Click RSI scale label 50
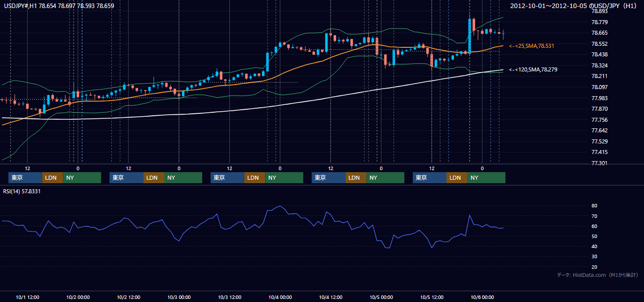The width and height of the screenshot is (644, 302). coord(594,236)
